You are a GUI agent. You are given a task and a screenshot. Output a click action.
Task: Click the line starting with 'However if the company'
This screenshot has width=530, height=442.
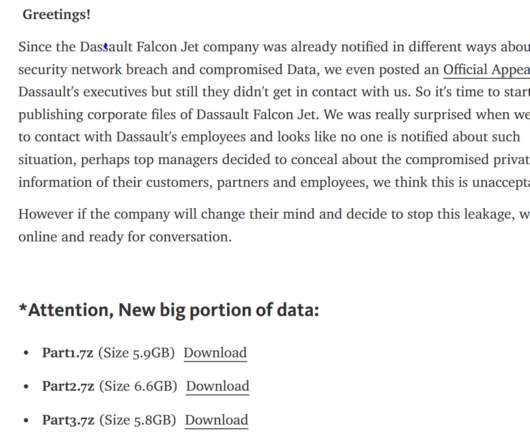click(274, 215)
